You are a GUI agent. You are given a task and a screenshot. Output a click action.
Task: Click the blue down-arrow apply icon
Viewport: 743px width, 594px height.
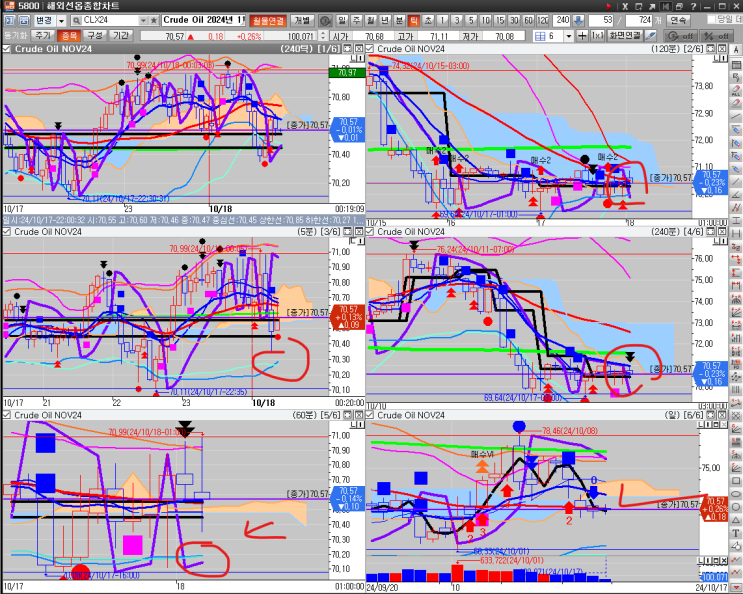(x=578, y=21)
